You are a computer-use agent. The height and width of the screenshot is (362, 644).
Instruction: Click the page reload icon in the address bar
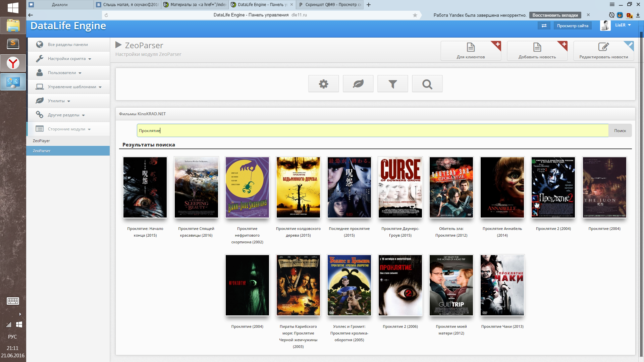point(106,15)
